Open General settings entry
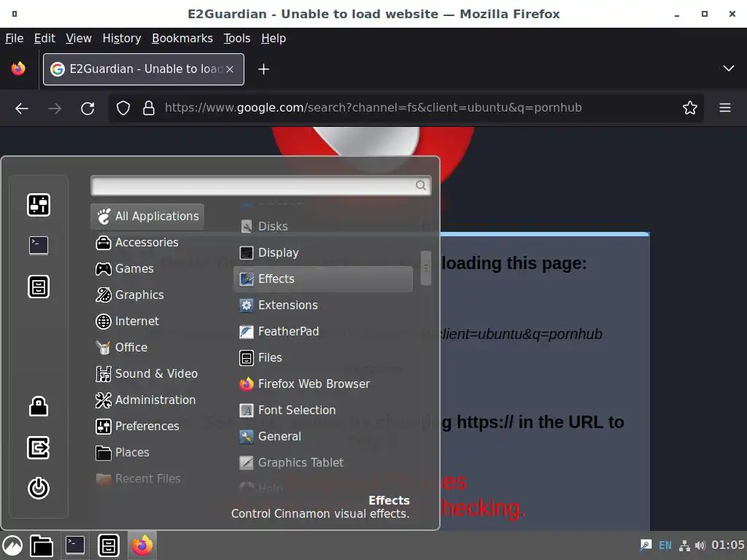Image resolution: width=747 pixels, height=560 pixels. (x=323, y=436)
